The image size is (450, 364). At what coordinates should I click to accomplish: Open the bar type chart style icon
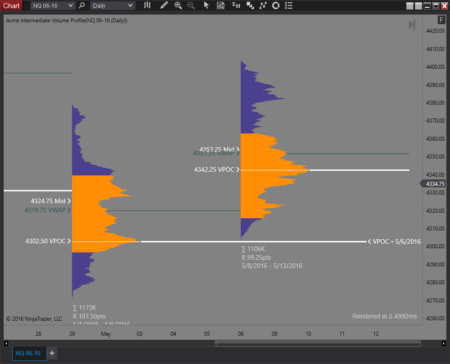(147, 5)
